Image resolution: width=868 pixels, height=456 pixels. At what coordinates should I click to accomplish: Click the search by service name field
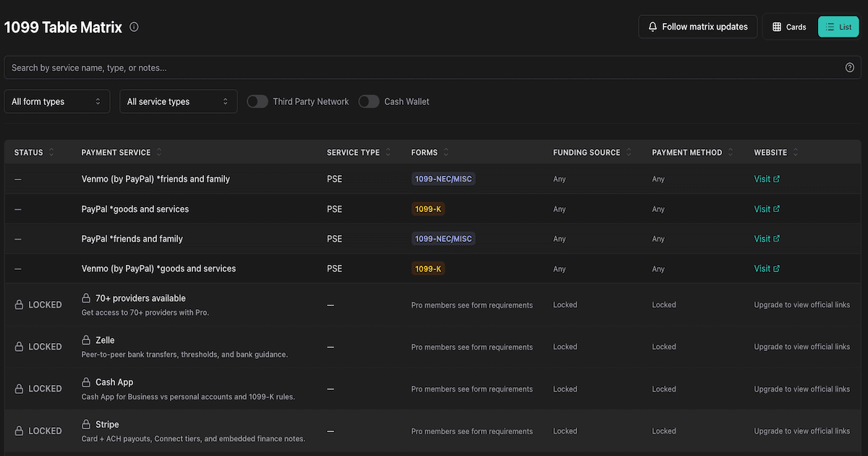click(420, 67)
